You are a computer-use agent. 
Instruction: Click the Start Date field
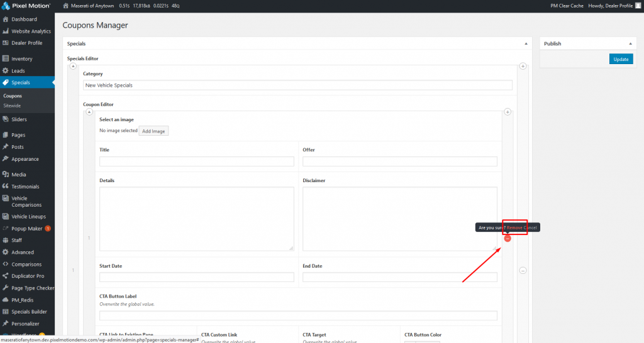pyautogui.click(x=197, y=277)
